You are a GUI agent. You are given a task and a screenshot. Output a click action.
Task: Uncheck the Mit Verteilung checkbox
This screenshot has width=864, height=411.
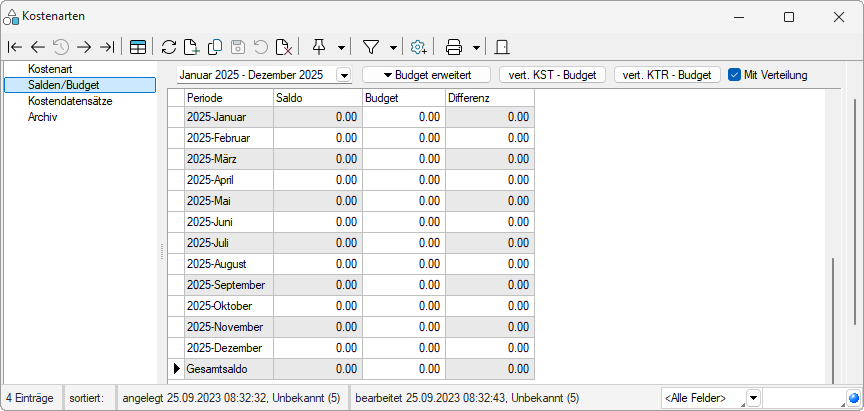tap(734, 74)
